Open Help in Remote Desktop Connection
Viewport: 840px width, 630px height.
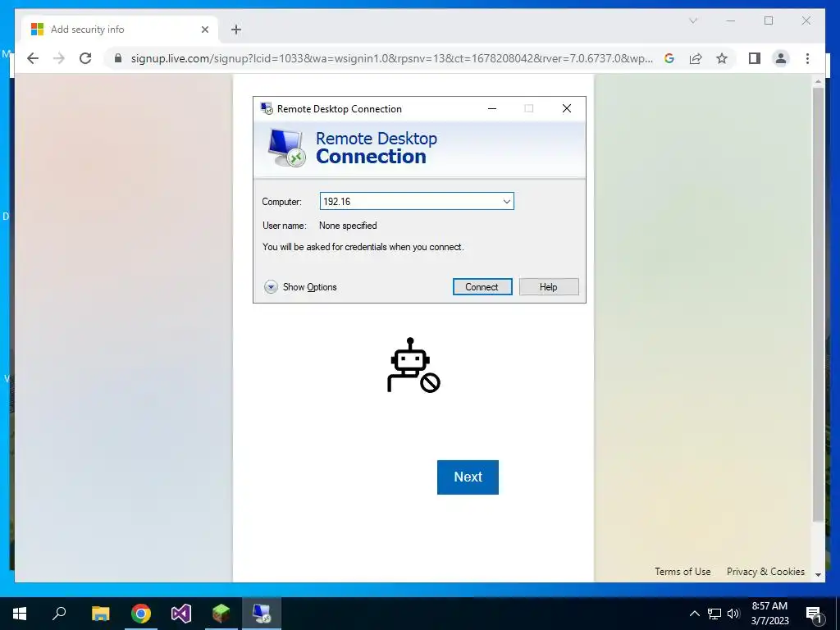pyautogui.click(x=549, y=286)
